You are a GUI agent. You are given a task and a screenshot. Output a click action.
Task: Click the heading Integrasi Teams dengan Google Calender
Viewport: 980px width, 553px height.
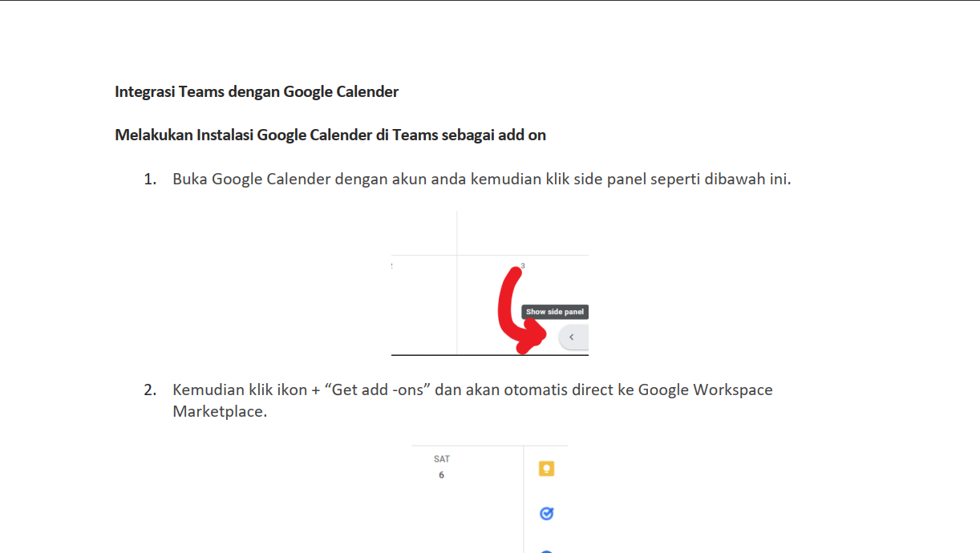coord(257,91)
